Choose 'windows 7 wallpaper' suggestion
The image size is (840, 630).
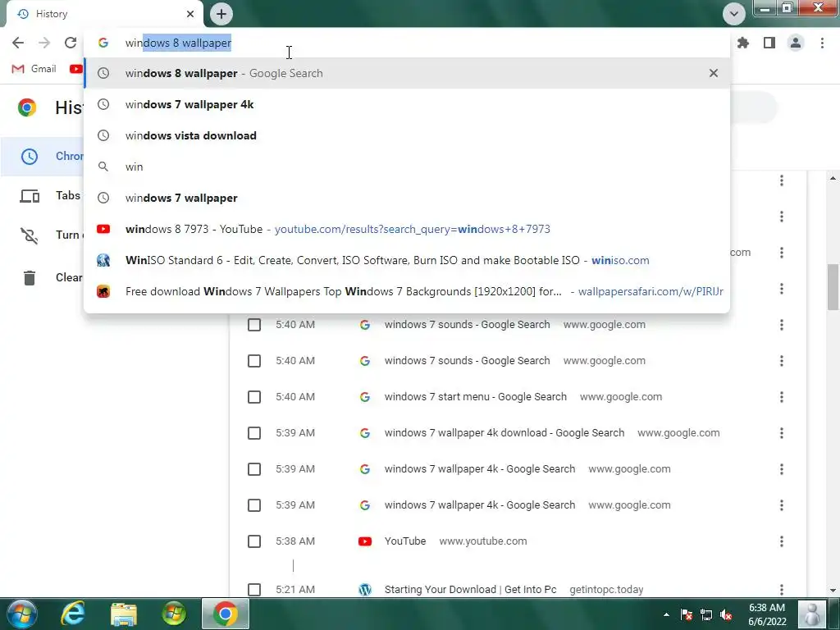point(407,198)
